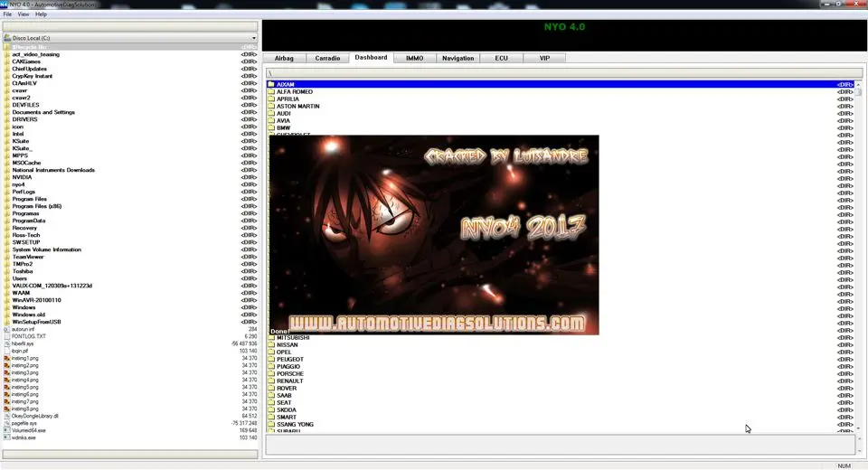Click the RENAULT folder icon
Screen dimensions: 868x470
(x=271, y=381)
